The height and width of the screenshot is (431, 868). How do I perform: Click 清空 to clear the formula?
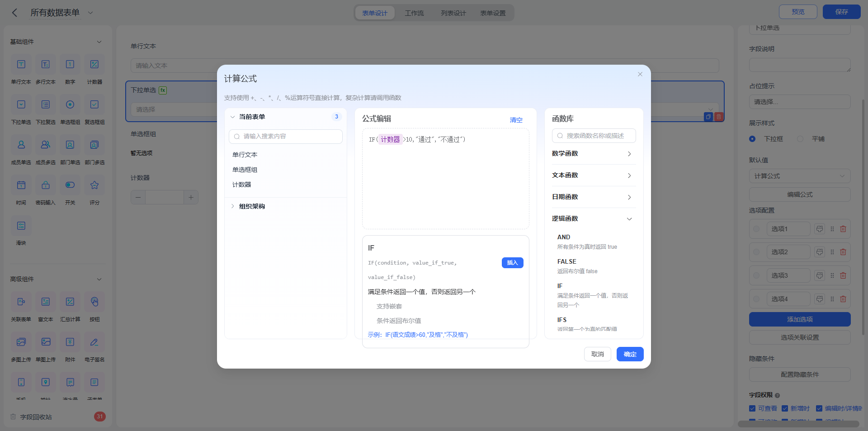(516, 120)
